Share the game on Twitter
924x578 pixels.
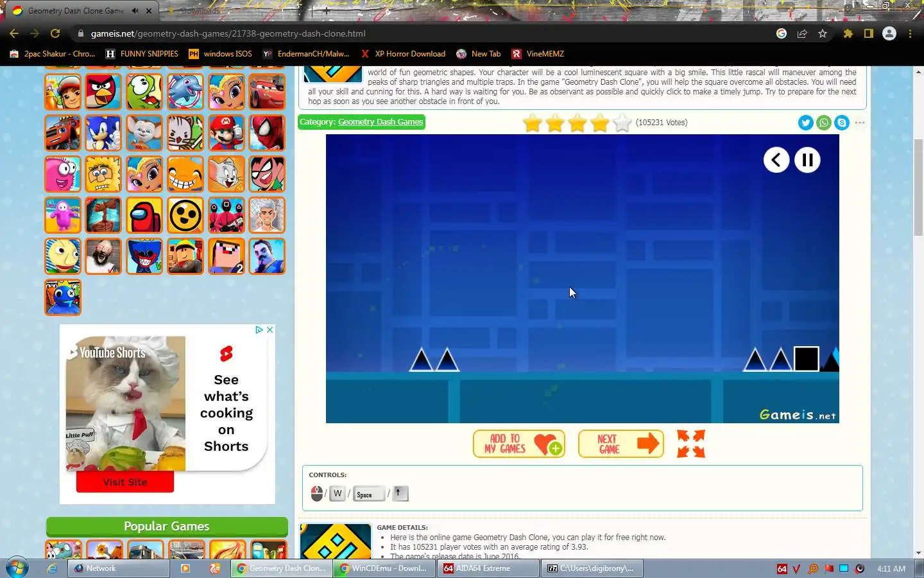pyautogui.click(x=806, y=123)
